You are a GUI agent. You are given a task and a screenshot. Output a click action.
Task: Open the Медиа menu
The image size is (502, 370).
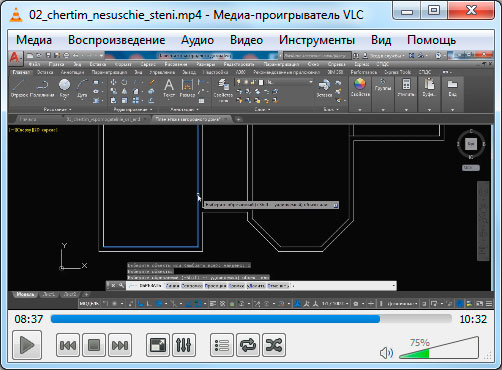coord(34,40)
